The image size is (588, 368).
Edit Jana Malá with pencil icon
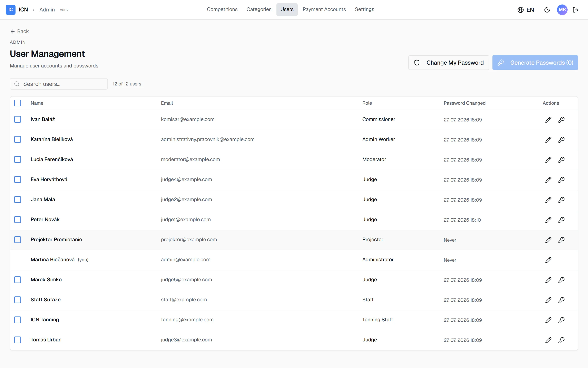(548, 200)
